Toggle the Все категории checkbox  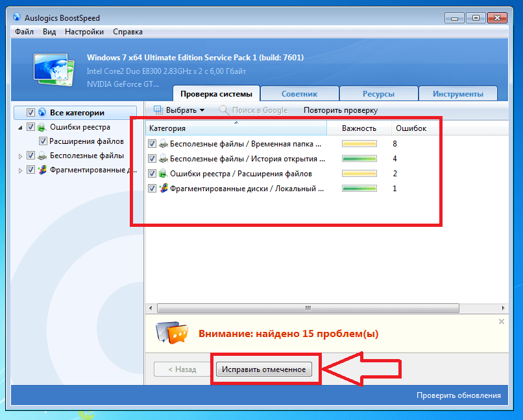pos(30,113)
